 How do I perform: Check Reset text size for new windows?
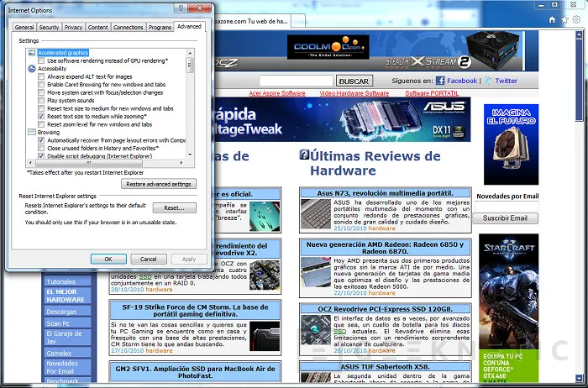(x=41, y=108)
